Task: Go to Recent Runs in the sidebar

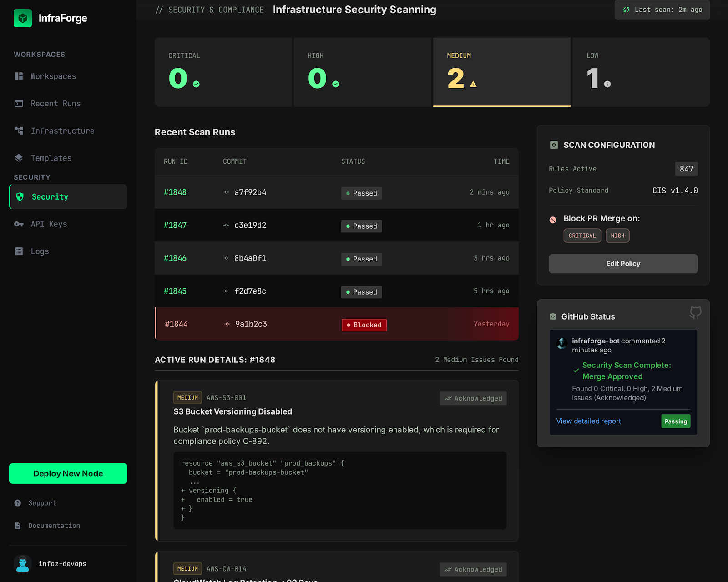Action: pyautogui.click(x=68, y=104)
